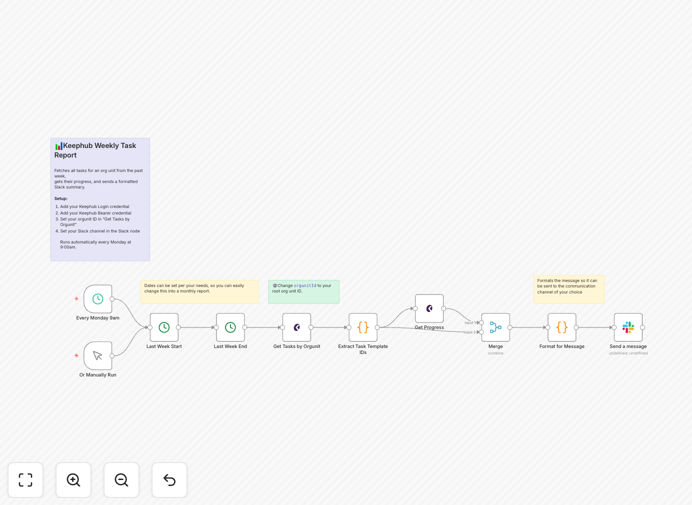Click the output connector of Merge node
This screenshot has width=692, height=505.
tap(510, 328)
